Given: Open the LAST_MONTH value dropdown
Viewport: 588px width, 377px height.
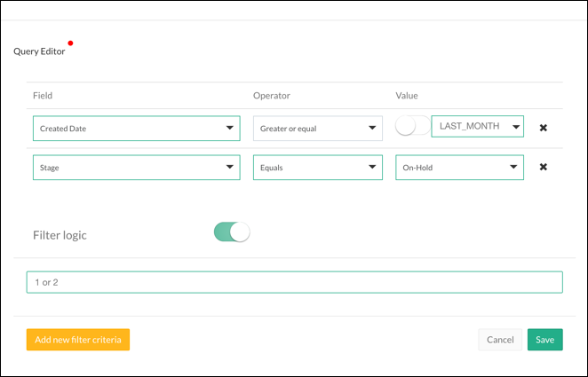Looking at the screenshot, I should tap(477, 127).
